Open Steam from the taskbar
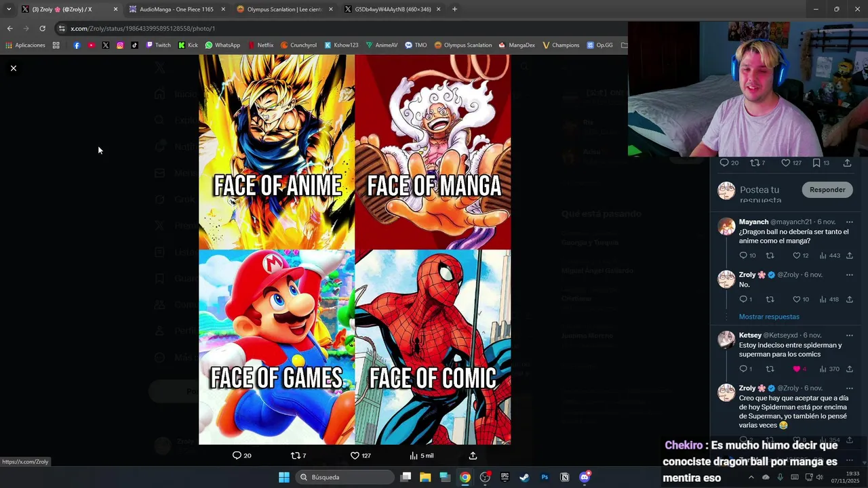 coord(524,477)
